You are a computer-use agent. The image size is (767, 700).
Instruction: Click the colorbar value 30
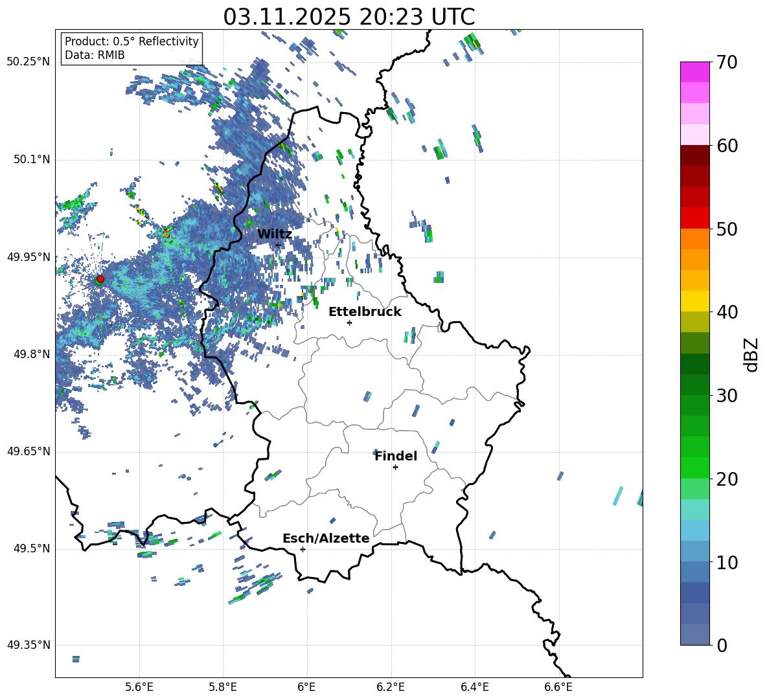coord(727,396)
